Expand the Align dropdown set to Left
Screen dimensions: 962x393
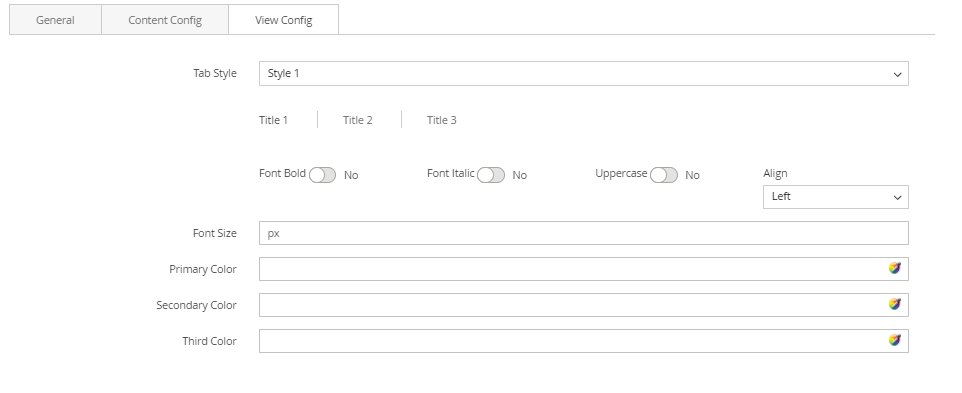pyautogui.click(x=836, y=197)
